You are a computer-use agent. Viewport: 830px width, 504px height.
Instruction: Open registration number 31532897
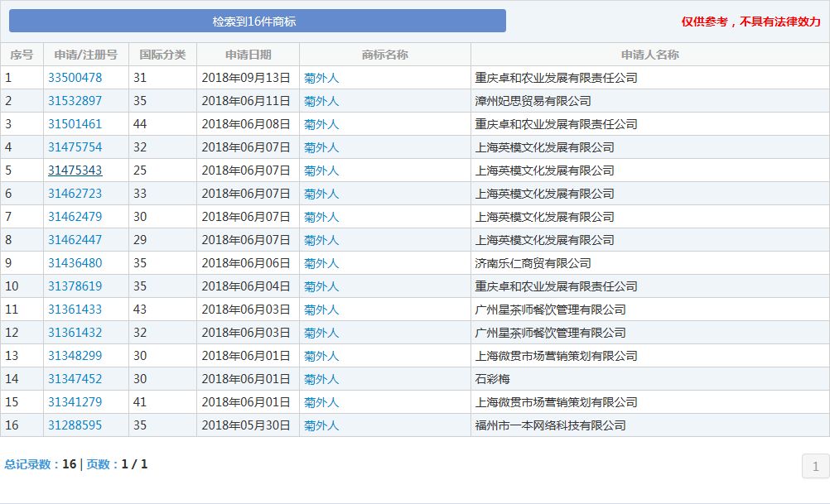(x=75, y=101)
